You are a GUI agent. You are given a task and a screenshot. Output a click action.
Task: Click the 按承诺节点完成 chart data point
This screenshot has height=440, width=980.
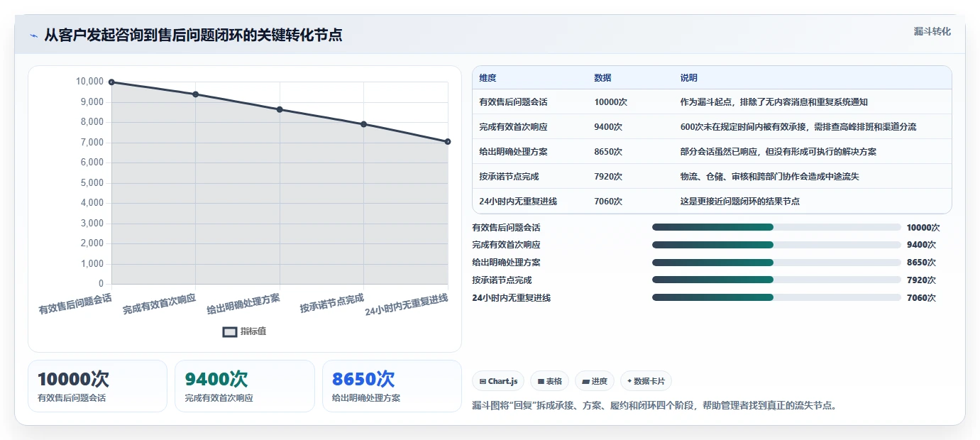point(363,124)
